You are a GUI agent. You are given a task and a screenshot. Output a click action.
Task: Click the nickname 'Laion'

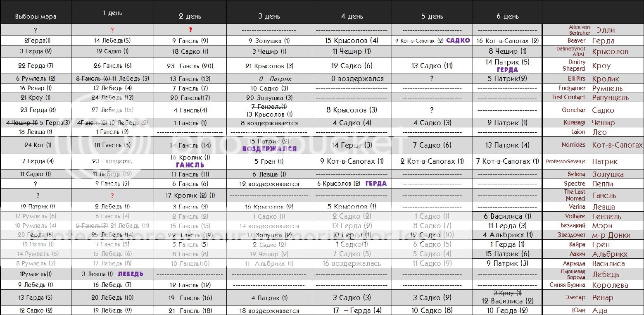tap(578, 132)
